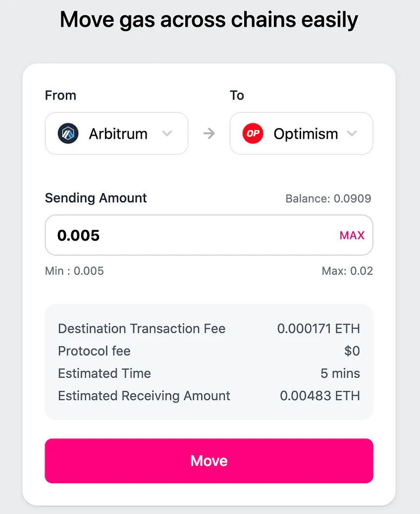
Task: Click the Protocol fee $0 value
Action: 352,351
